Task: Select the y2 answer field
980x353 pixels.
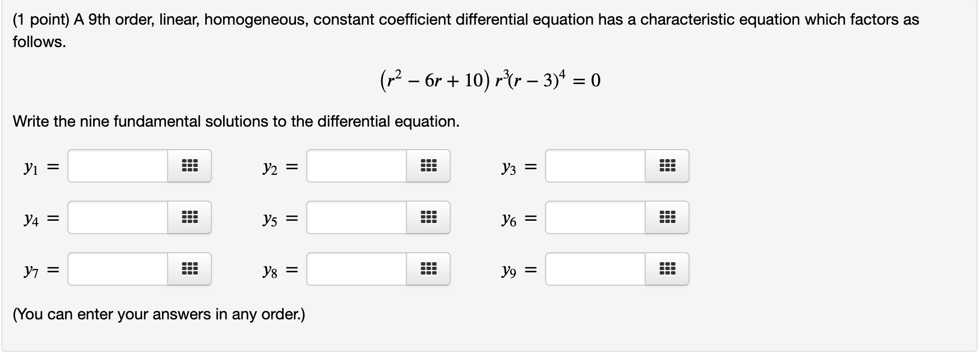Action: pyautogui.click(x=356, y=165)
